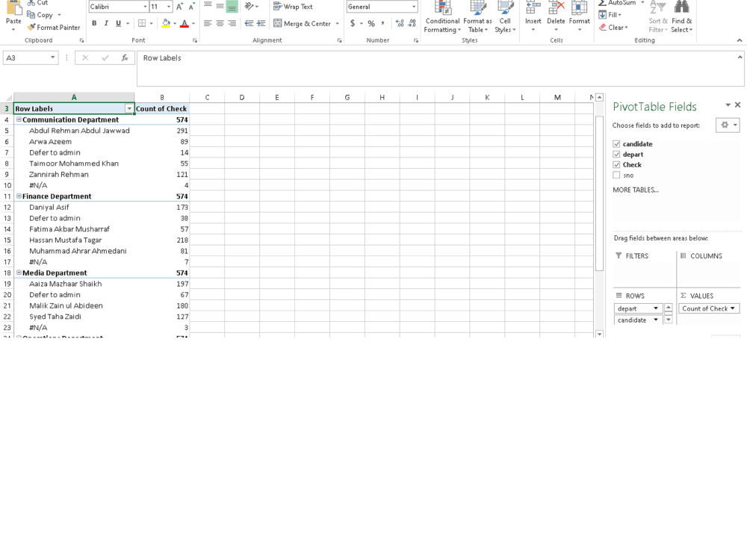This screenshot has width=747, height=560.
Task: Open Find & Select
Action: (x=682, y=17)
